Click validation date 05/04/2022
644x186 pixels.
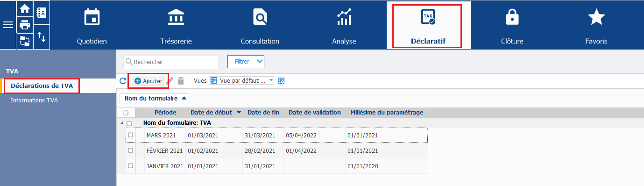301,135
